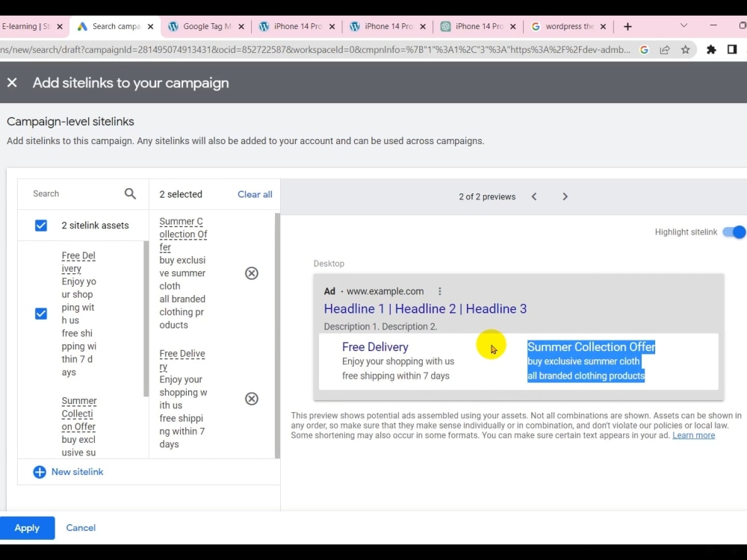Open a new browser tab
Image resolution: width=747 pixels, height=560 pixels.
pos(627,27)
